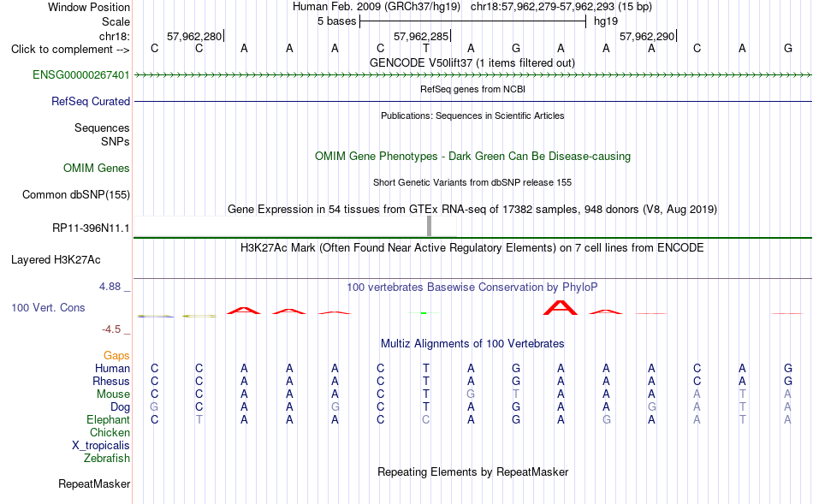Click the Layered H3K27Ac track label
The image size is (813, 504).
[x=56, y=260]
